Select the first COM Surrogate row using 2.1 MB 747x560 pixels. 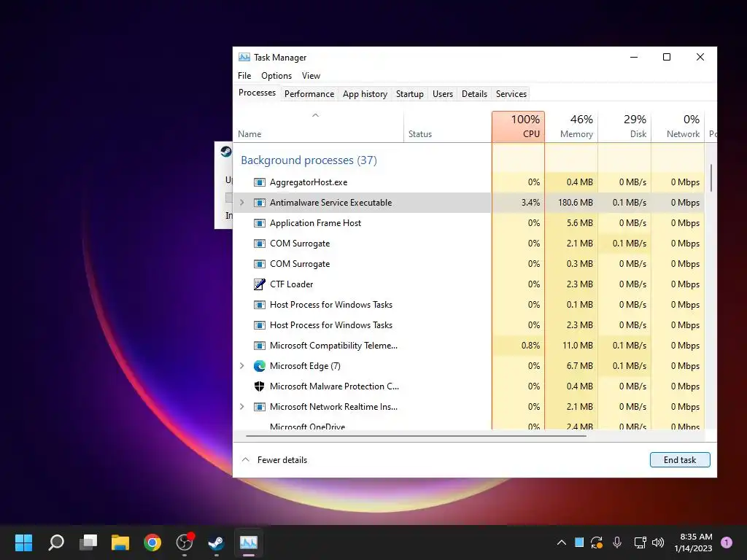click(469, 244)
